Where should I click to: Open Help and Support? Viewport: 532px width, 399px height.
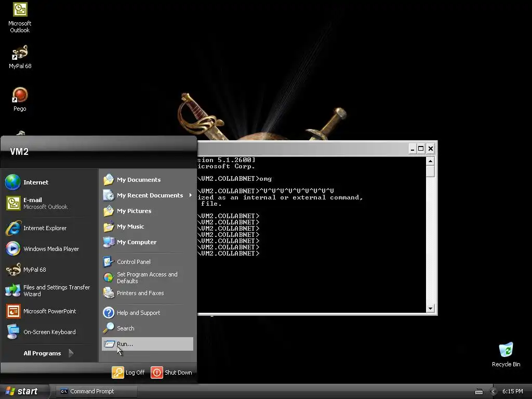tap(147, 312)
